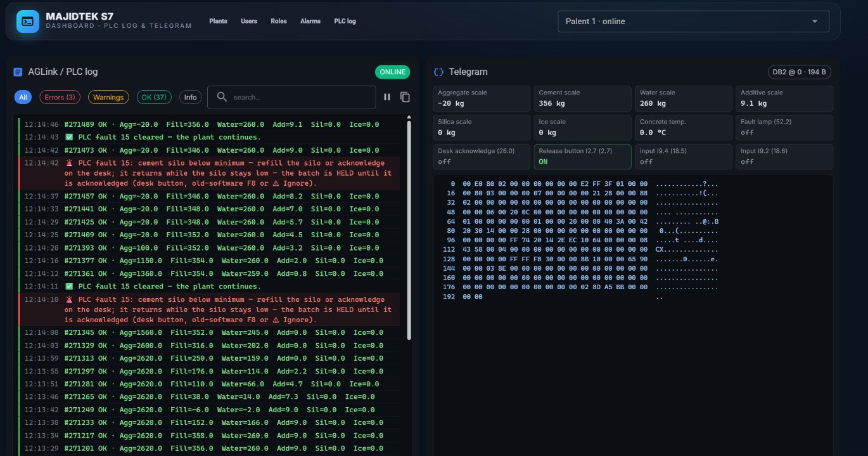868x456 pixels.
Task: Filter log by OK (37)
Action: point(155,97)
